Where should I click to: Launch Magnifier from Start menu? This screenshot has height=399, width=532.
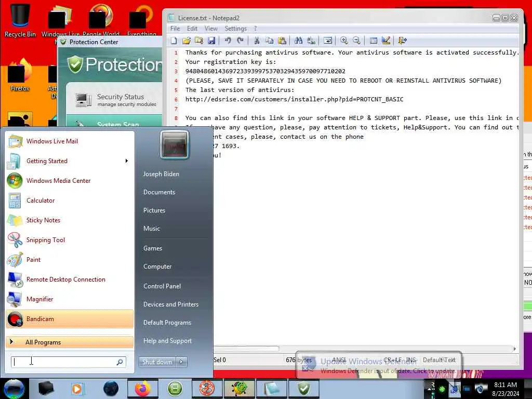tap(70, 299)
